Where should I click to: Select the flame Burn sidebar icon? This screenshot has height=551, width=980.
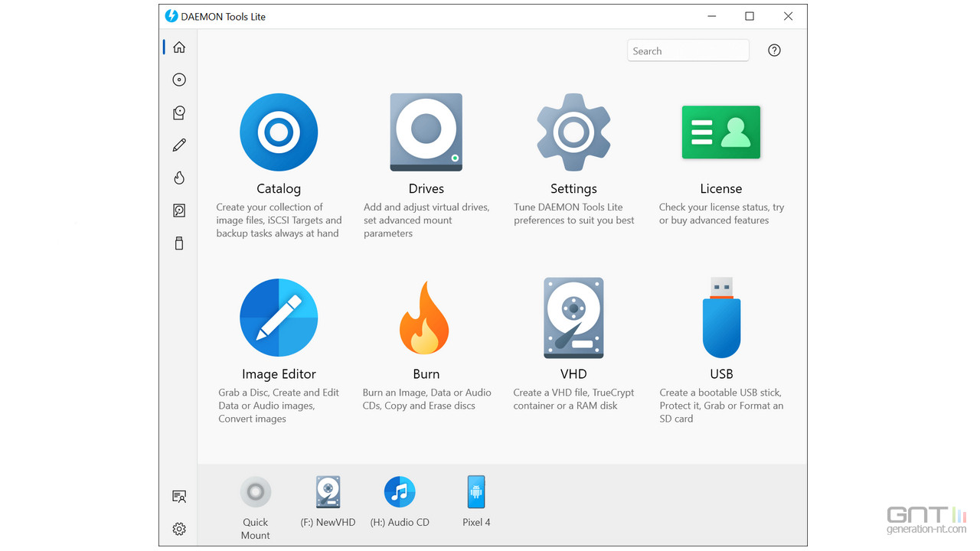point(179,178)
